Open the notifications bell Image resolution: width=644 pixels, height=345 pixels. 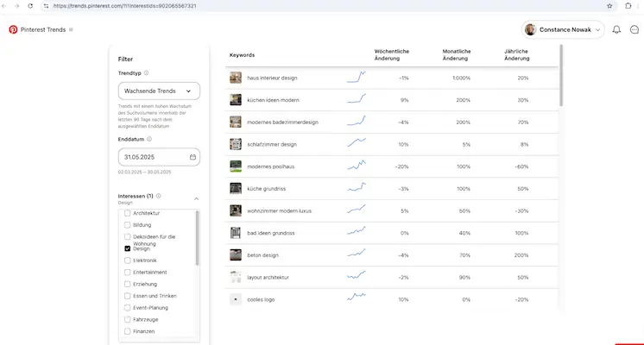pos(616,29)
